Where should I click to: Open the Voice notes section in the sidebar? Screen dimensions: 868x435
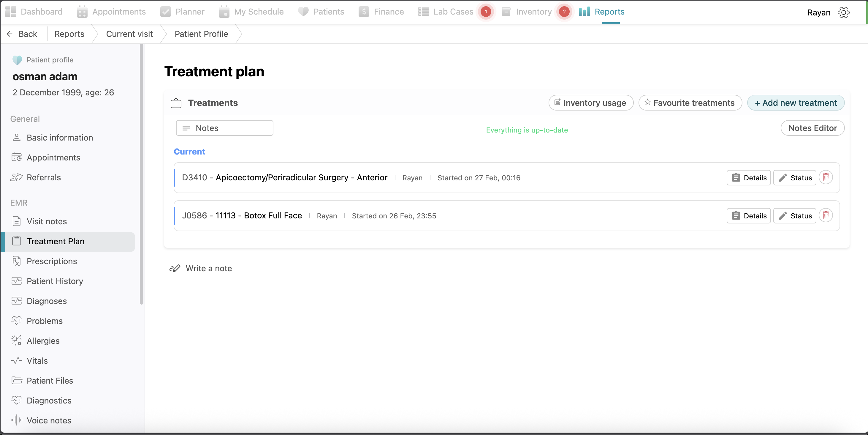coord(49,420)
